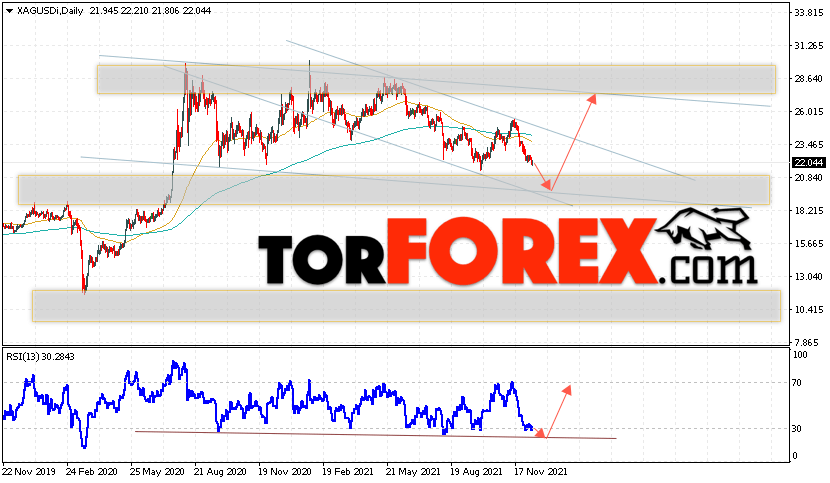Click the 7.865 price scale label

[x=810, y=342]
